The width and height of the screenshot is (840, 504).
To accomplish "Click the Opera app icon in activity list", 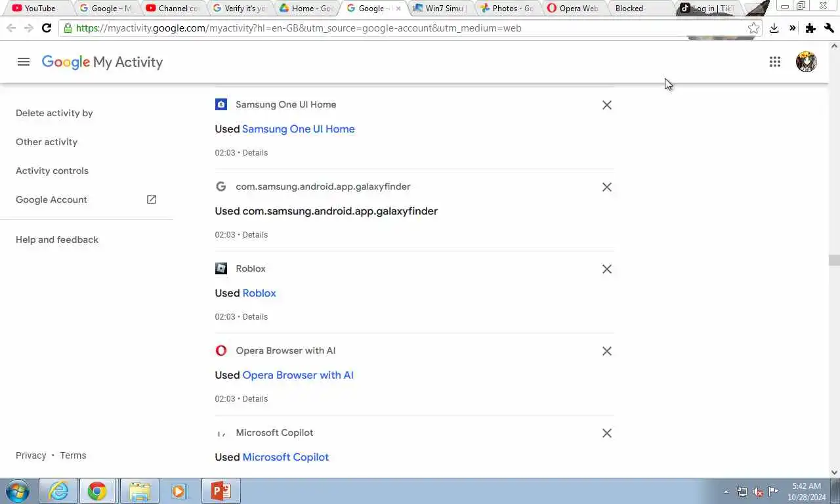I will (x=221, y=350).
